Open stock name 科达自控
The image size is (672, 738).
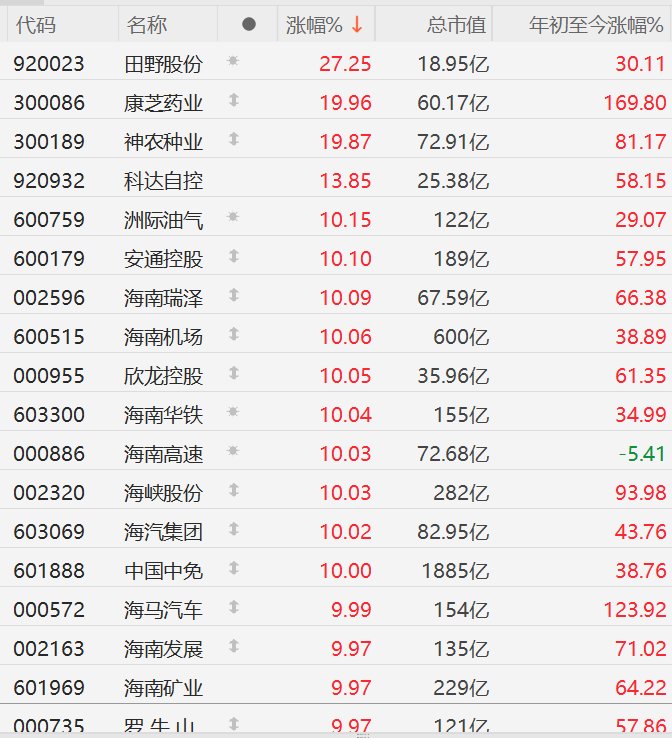coord(163,181)
